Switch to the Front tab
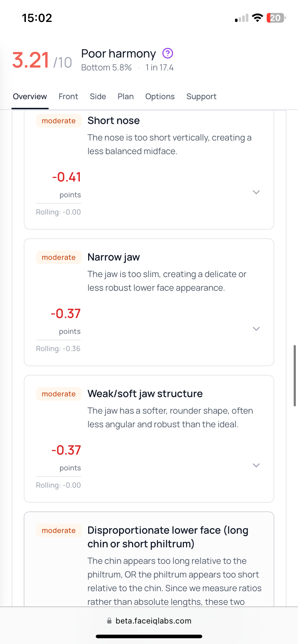 68,97
